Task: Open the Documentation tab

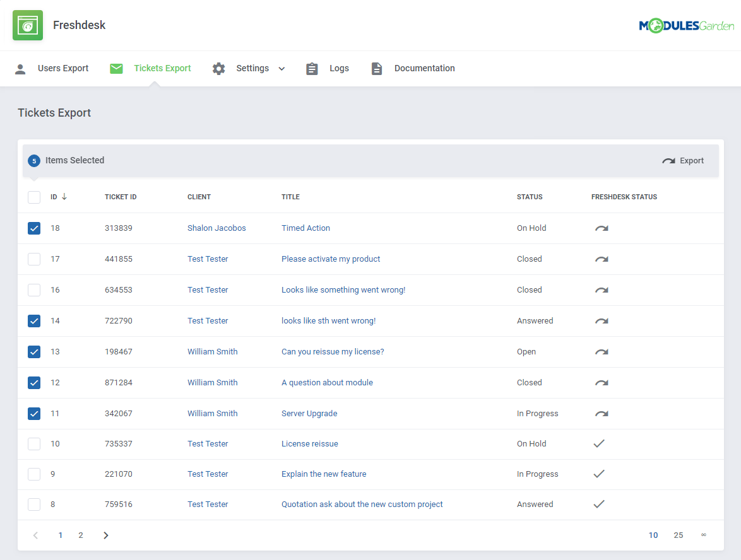Action: pyautogui.click(x=424, y=68)
